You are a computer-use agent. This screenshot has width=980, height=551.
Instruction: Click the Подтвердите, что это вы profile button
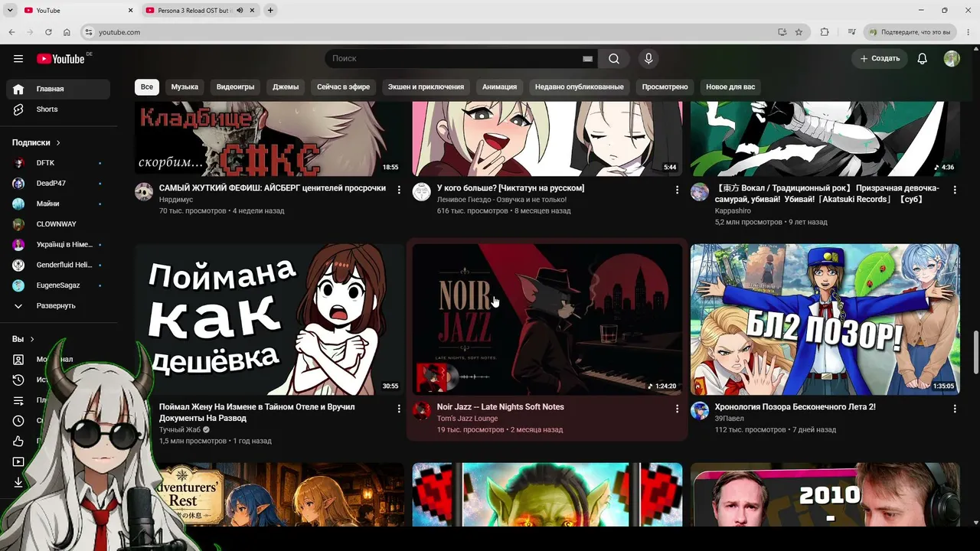tap(910, 32)
